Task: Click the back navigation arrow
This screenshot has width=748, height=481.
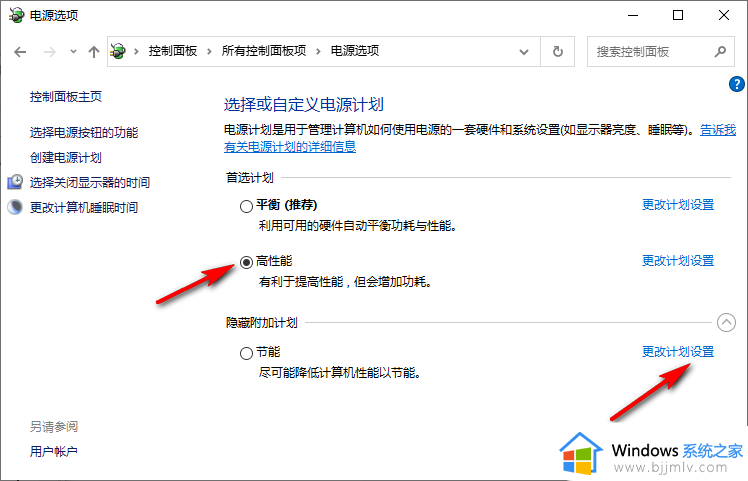Action: coord(20,51)
